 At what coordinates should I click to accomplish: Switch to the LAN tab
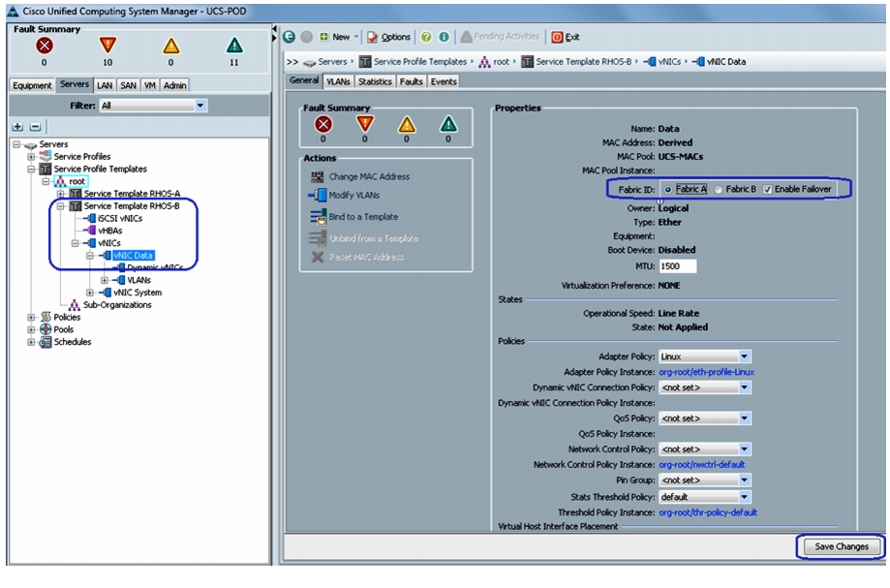(x=105, y=85)
